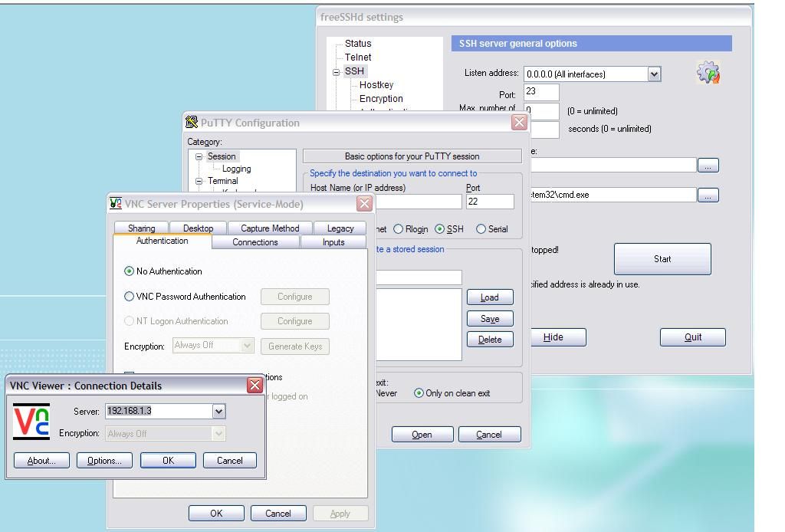785x532 pixels.
Task: Open the Server dropdown in VNC Viewer
Action: point(218,411)
